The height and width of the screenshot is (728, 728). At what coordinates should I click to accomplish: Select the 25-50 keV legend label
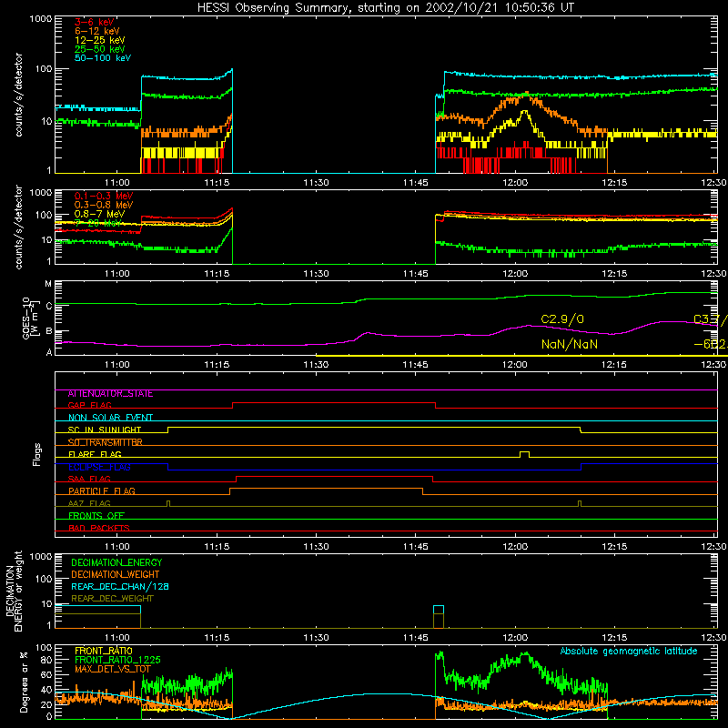point(99,49)
